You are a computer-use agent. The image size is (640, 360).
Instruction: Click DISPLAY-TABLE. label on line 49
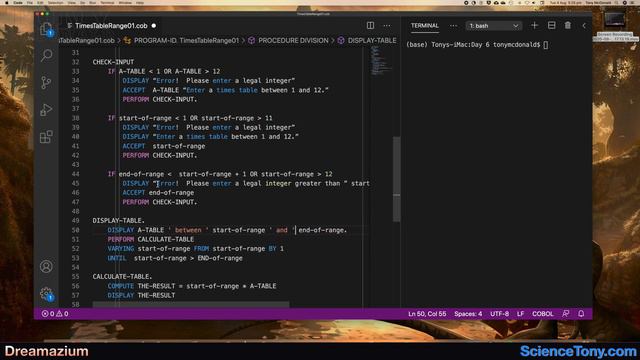(x=118, y=220)
